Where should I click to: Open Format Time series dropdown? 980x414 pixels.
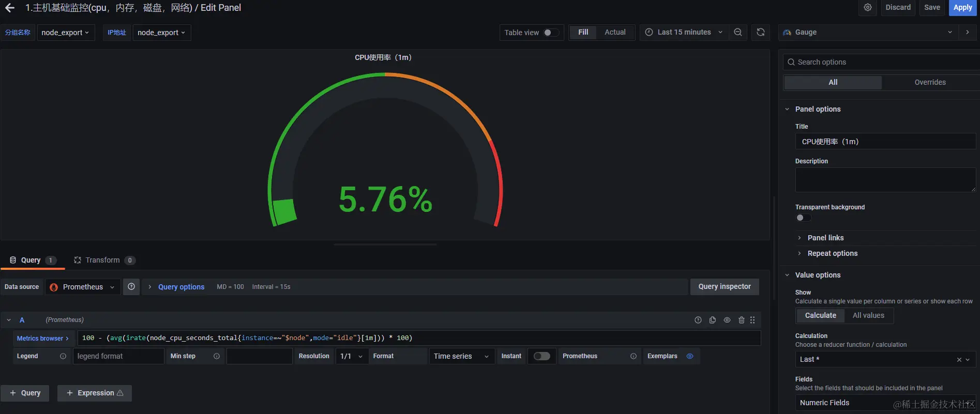tap(461, 356)
